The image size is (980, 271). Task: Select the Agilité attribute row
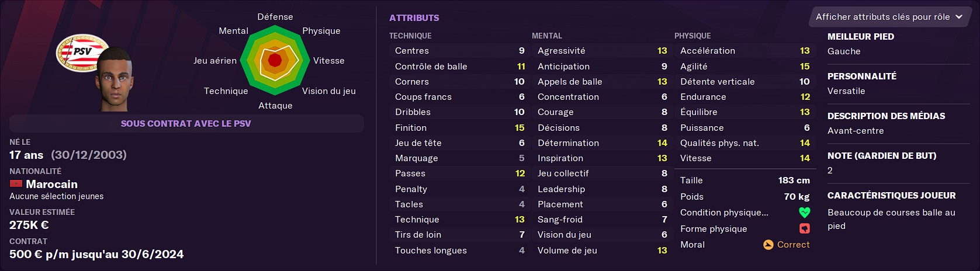coord(744,67)
